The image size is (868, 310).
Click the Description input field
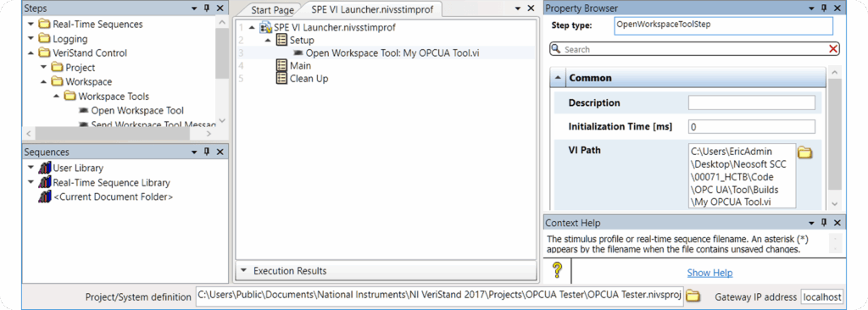(x=752, y=103)
